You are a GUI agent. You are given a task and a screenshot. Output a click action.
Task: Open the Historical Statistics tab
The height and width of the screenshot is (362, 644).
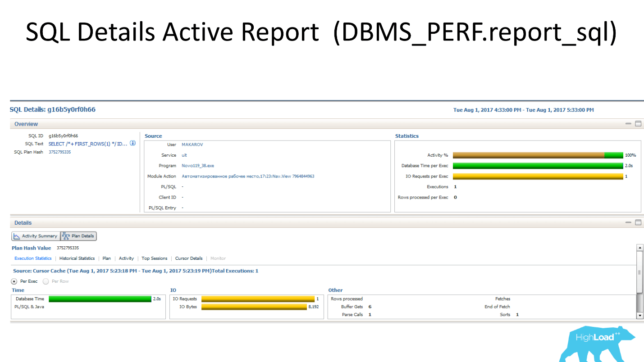77,258
